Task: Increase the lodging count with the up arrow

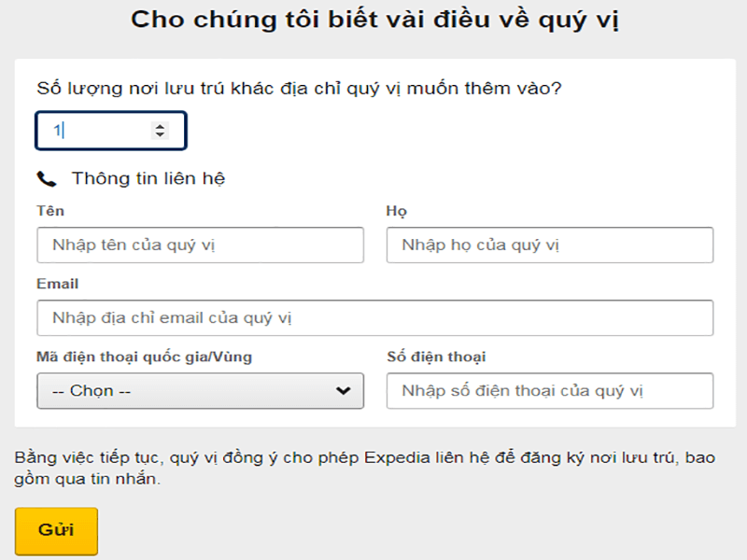Action: [160, 127]
